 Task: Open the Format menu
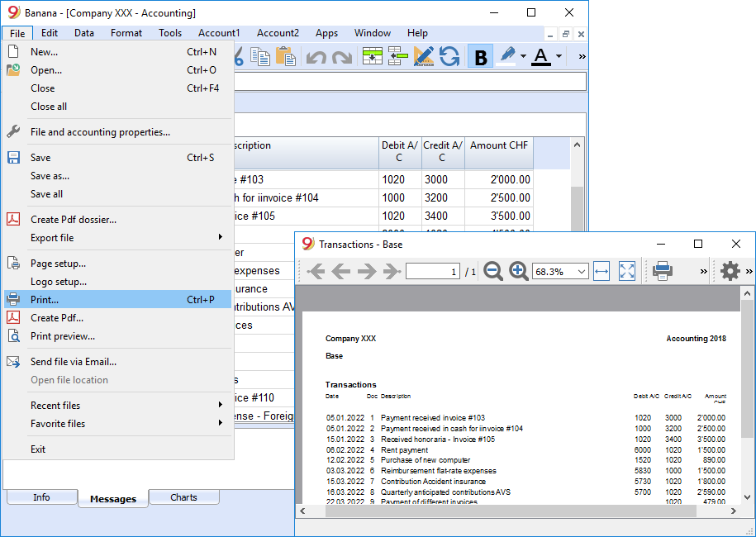[126, 33]
